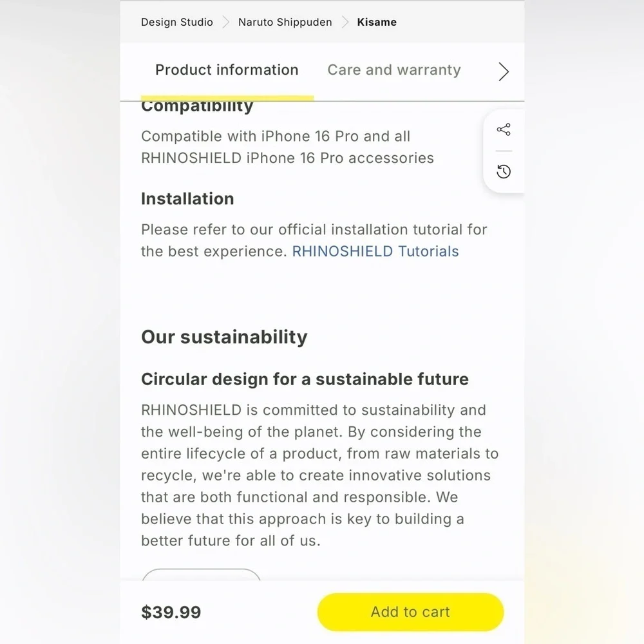Click the chevron before the Kisame breadcrumb
644x644 pixels.
(x=345, y=22)
